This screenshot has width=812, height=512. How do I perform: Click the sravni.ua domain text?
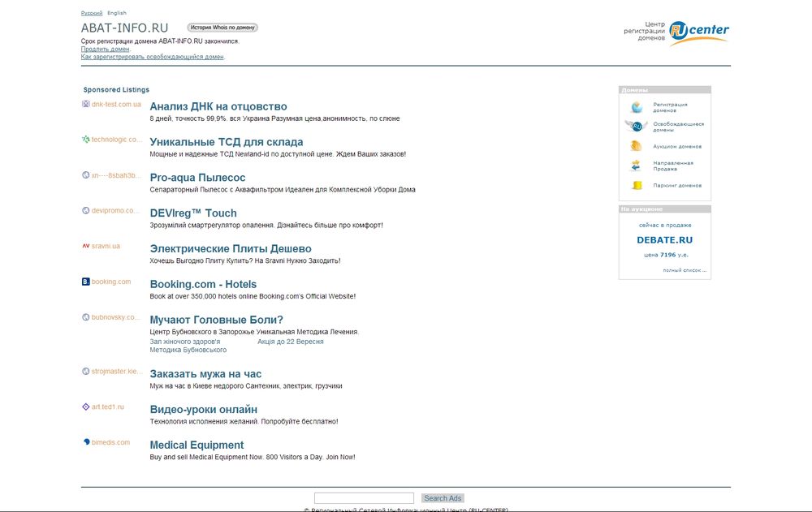click(x=106, y=246)
